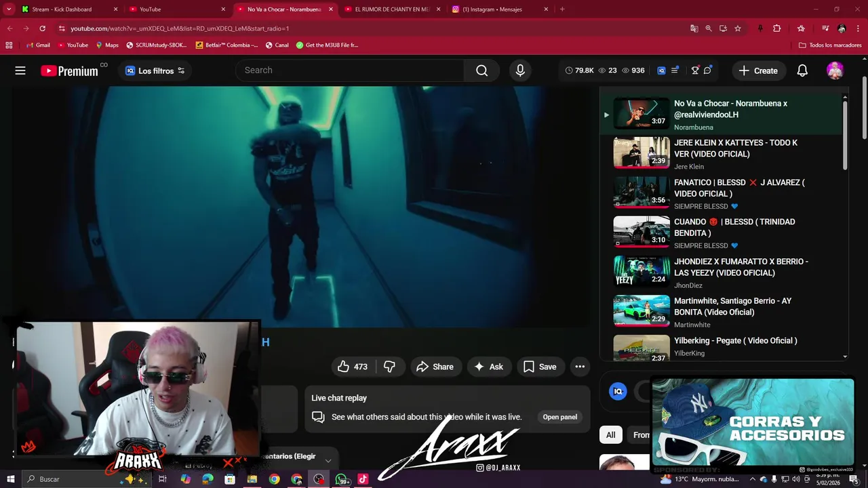
Task: Dislike this video
Action: click(389, 367)
